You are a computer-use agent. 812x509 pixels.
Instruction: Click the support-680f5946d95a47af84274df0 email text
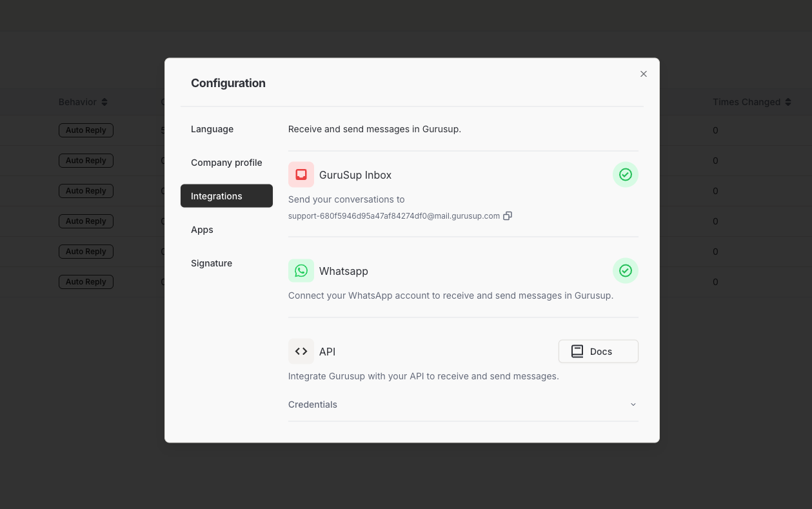394,216
